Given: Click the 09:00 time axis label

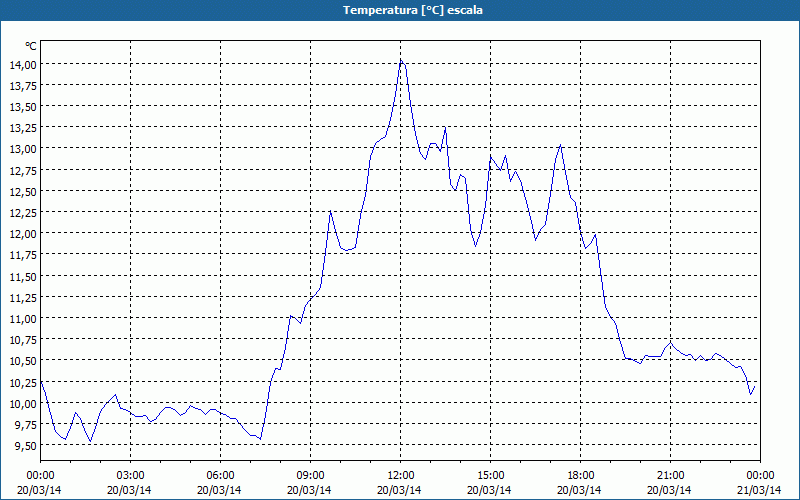Looking at the screenshot, I should coord(310,476).
